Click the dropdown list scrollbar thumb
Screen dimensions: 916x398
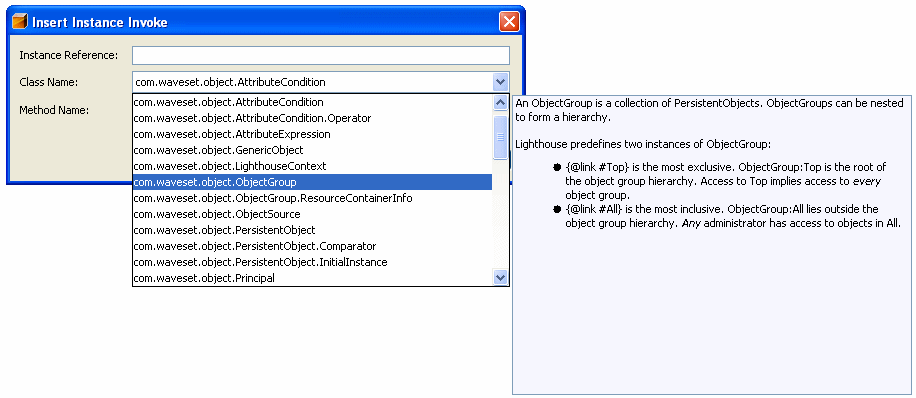[501, 137]
